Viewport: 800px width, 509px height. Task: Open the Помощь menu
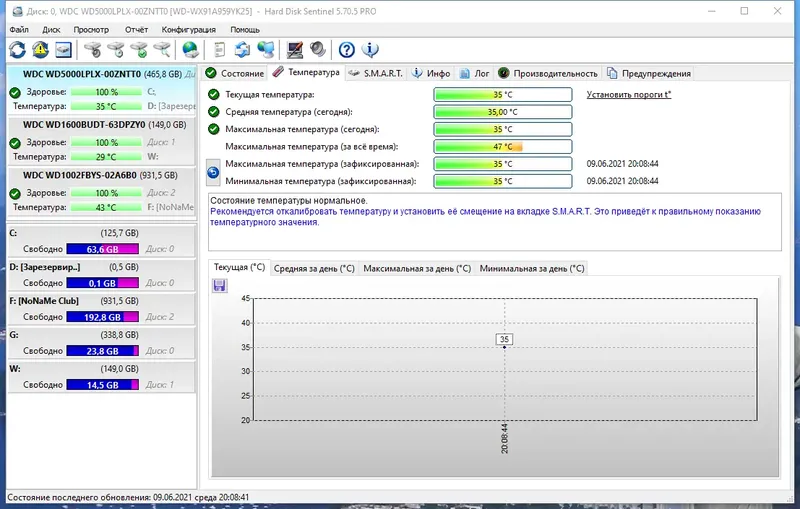point(245,30)
